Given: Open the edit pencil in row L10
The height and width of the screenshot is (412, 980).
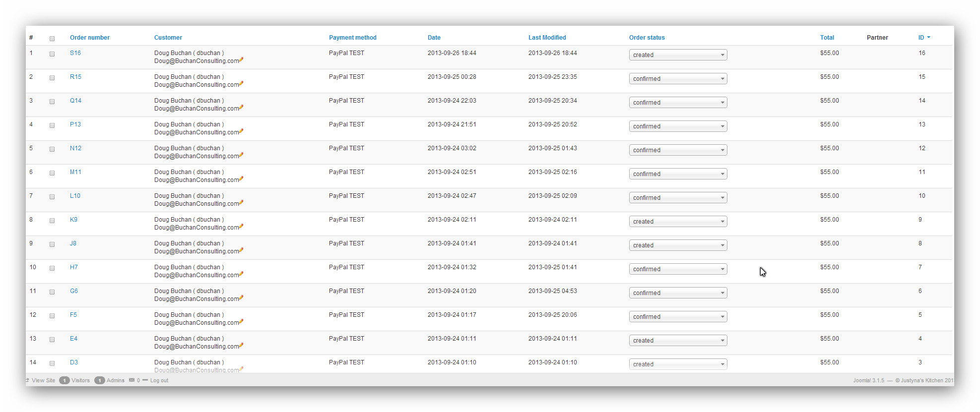Looking at the screenshot, I should (241, 203).
